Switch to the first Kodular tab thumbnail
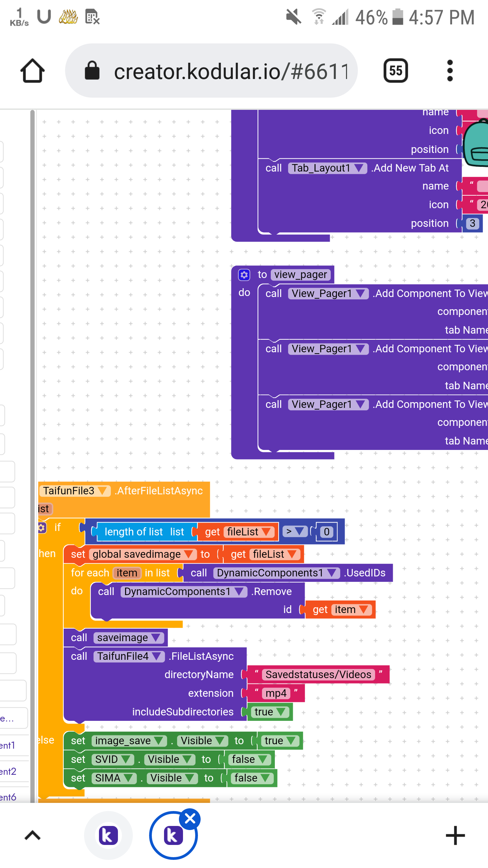Image resolution: width=488 pixels, height=868 pixels. (108, 835)
